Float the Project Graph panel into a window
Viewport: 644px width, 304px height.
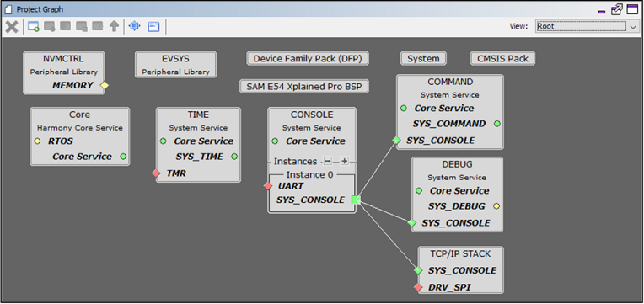617,9
